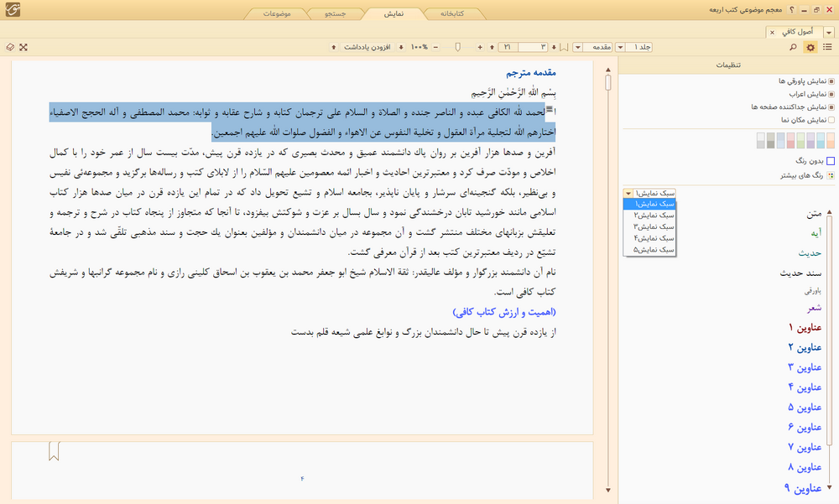Viewport: 839px width, 504px height.
Task: Open the search magnifier in toolbar
Action: click(793, 47)
